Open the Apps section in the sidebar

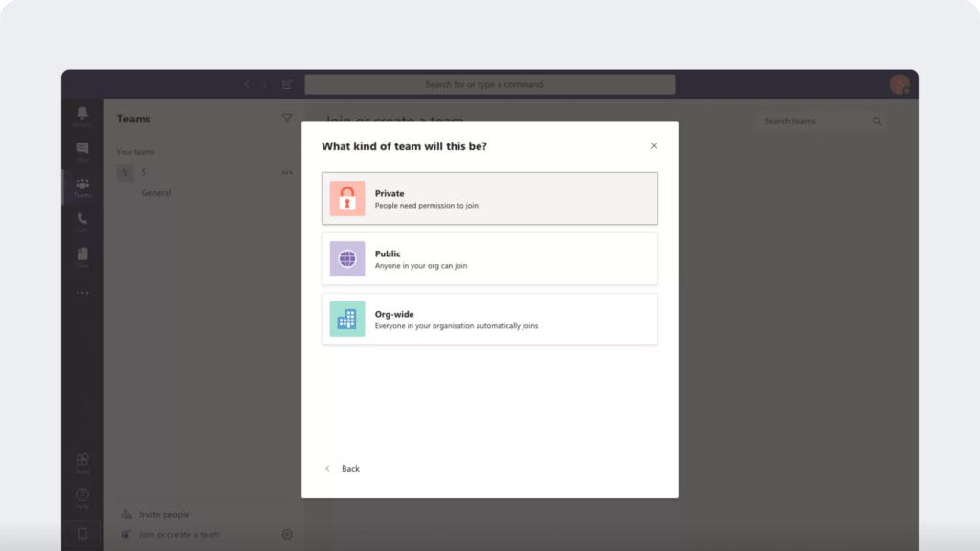point(81,460)
